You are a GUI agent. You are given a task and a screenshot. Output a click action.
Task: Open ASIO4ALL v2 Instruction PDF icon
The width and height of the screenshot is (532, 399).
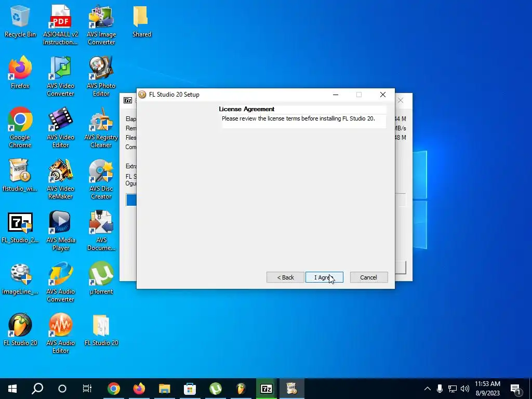(x=60, y=25)
